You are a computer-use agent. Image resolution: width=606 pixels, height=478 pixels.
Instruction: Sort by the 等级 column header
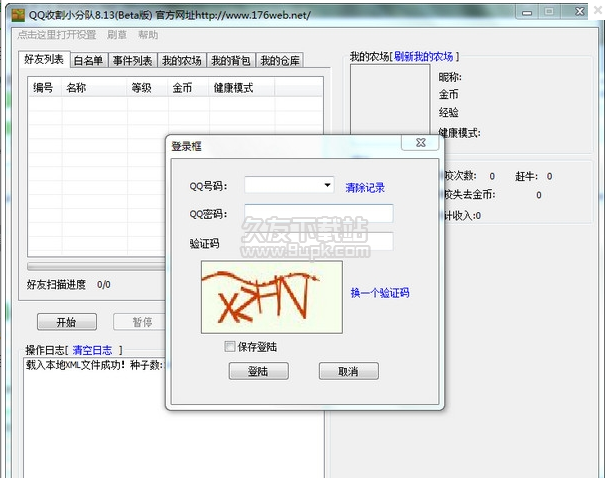148,88
